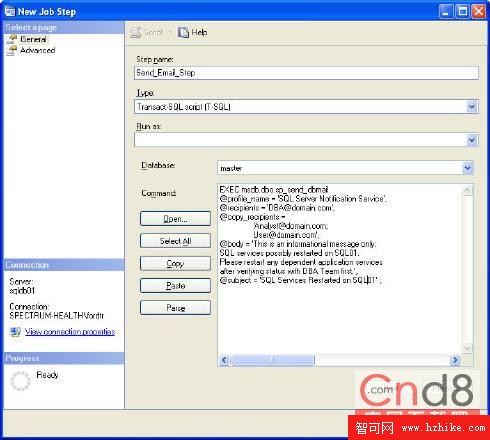Open the Help toolbar button
Viewport: 490px width, 440px height.
(192, 32)
